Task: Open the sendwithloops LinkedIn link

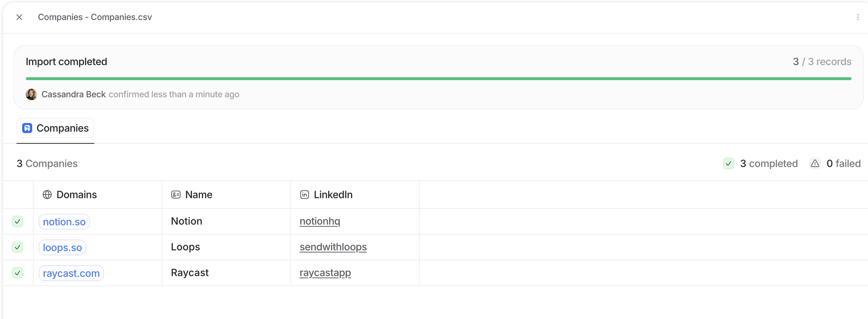Action: (x=333, y=247)
